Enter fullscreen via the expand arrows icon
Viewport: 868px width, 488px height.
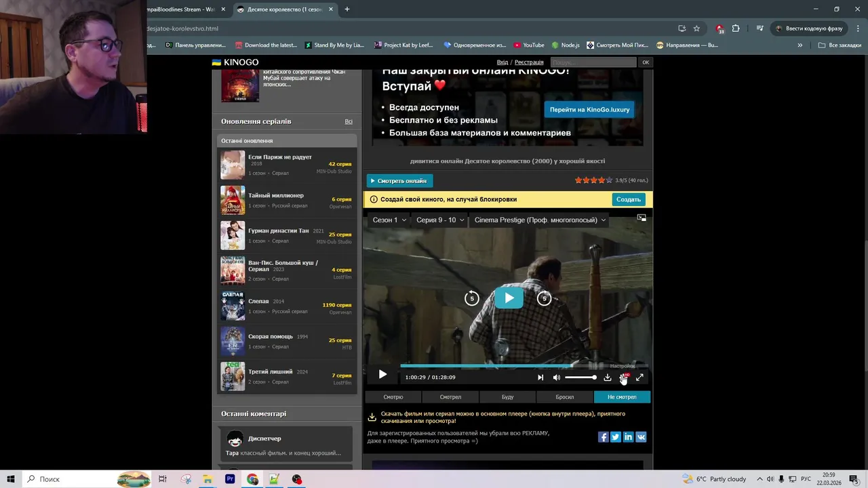[639, 378]
